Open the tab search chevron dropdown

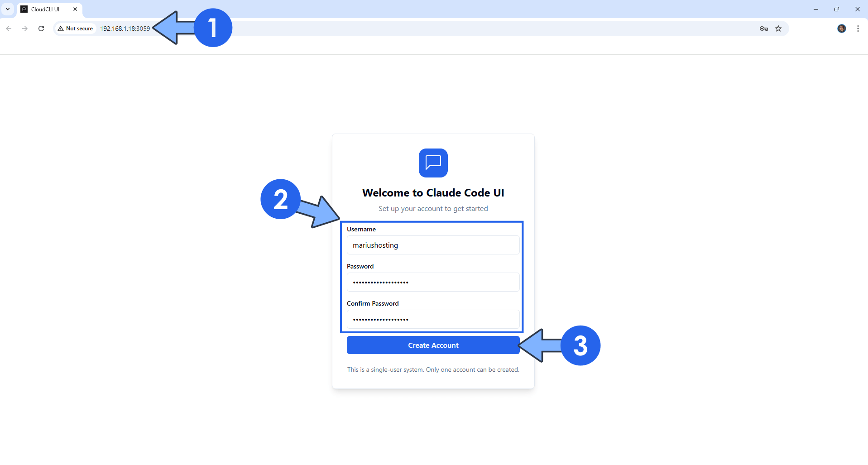(x=7, y=9)
